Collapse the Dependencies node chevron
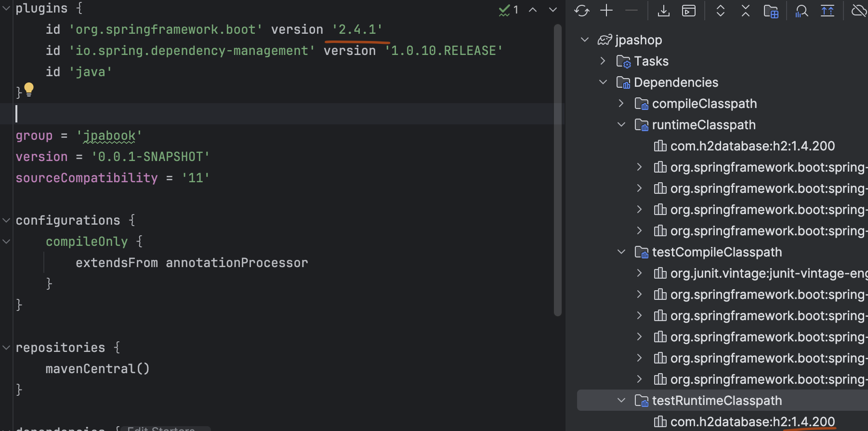Image resolution: width=868 pixels, height=431 pixels. coord(603,82)
